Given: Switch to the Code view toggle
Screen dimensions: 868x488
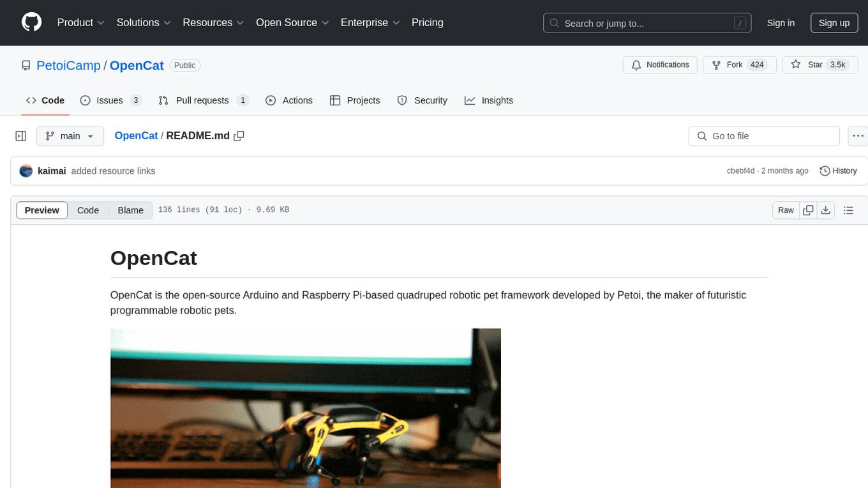Looking at the screenshot, I should [x=88, y=210].
